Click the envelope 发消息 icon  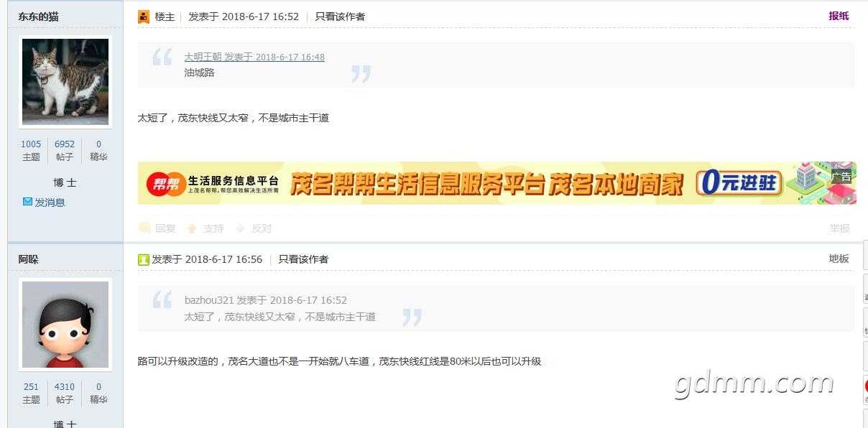coord(27,202)
